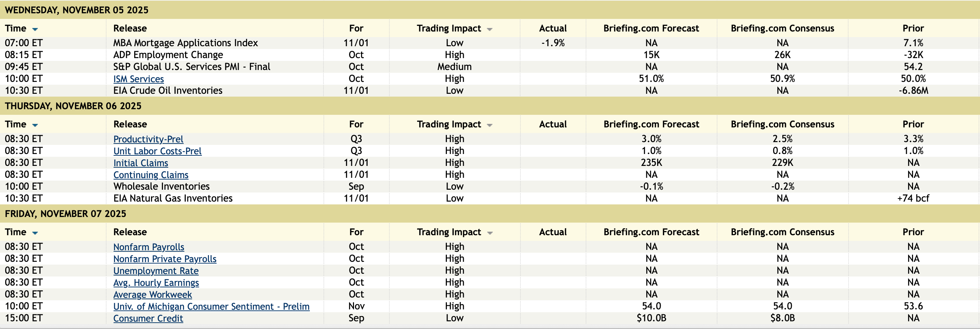Image resolution: width=980 pixels, height=329 pixels.
Task: Click the ADP Employment Change row text
Action: coord(168,55)
